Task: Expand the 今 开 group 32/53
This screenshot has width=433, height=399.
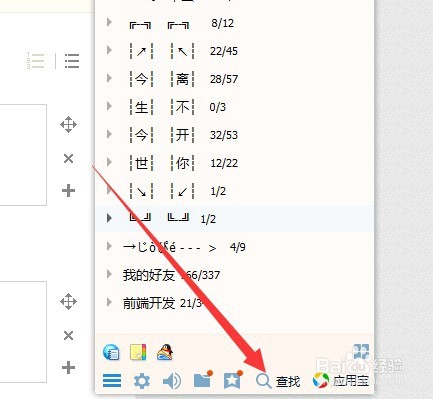Action: point(109,134)
